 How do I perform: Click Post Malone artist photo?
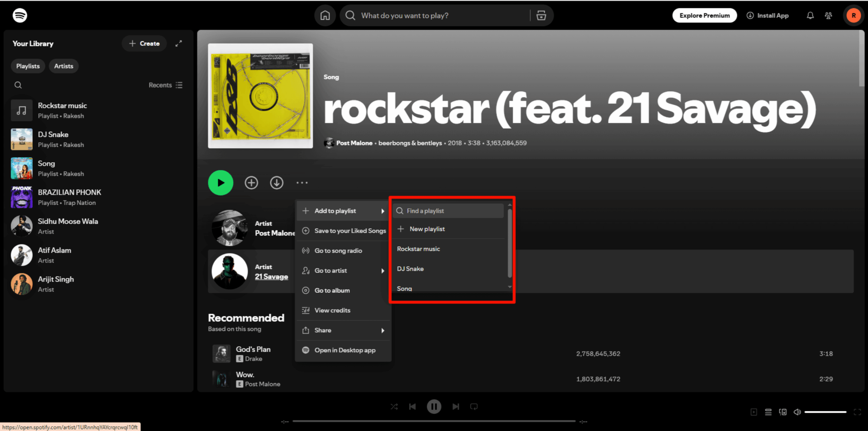tap(230, 228)
